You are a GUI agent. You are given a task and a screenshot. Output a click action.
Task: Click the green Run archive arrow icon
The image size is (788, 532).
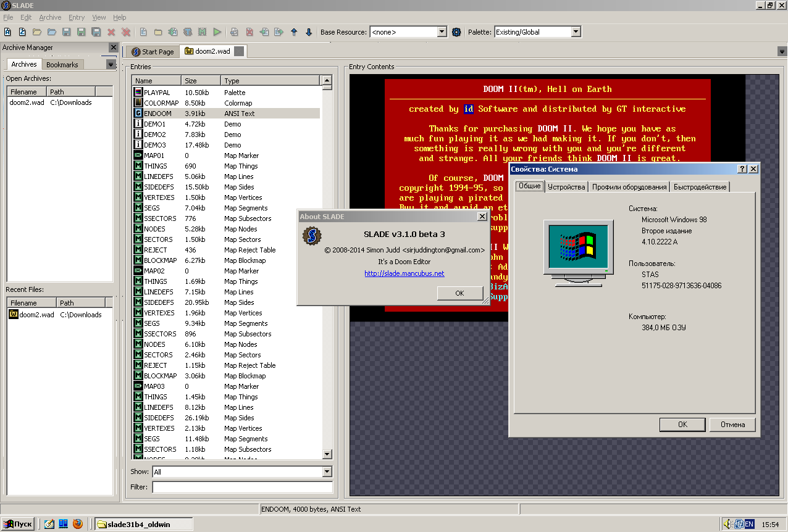point(217,32)
